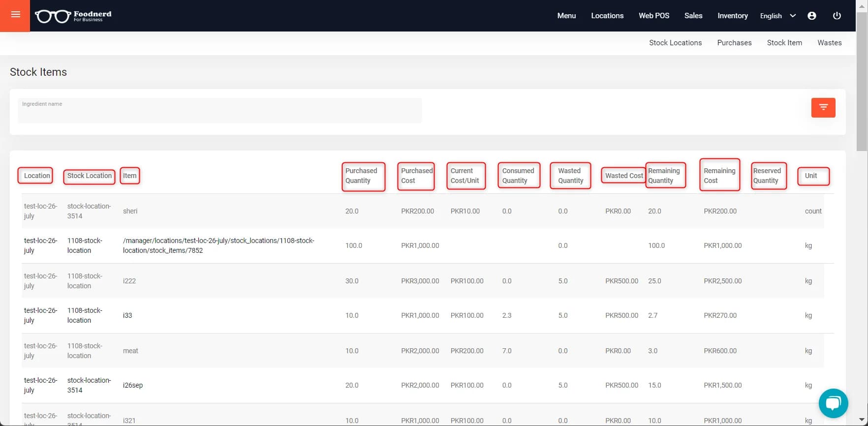Go to Locations in top navigation
The height and width of the screenshot is (426, 868).
[607, 16]
